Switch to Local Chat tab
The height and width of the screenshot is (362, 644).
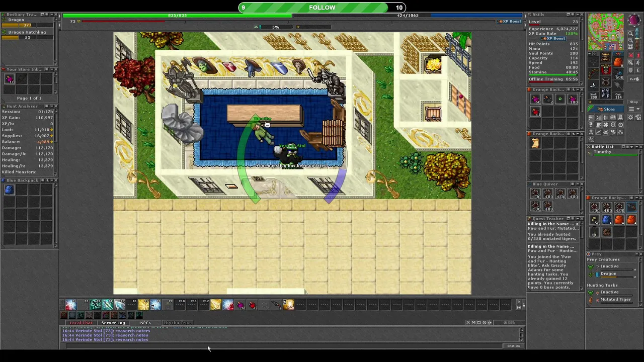coord(81,323)
